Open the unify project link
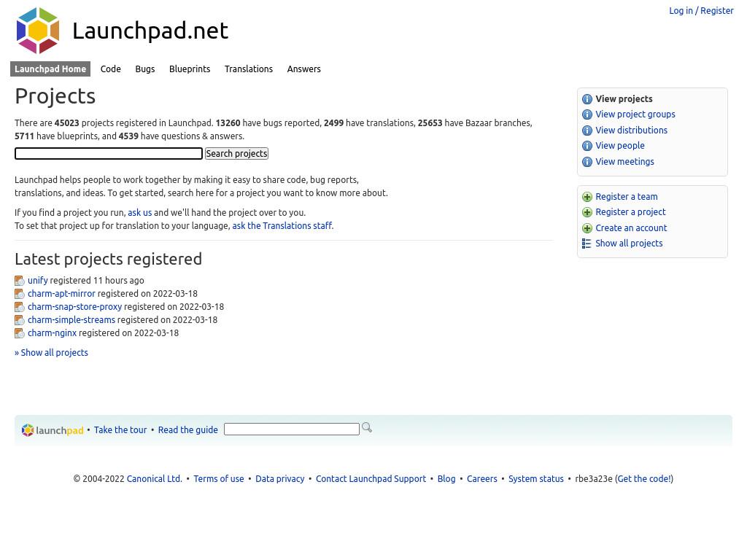 (x=38, y=281)
